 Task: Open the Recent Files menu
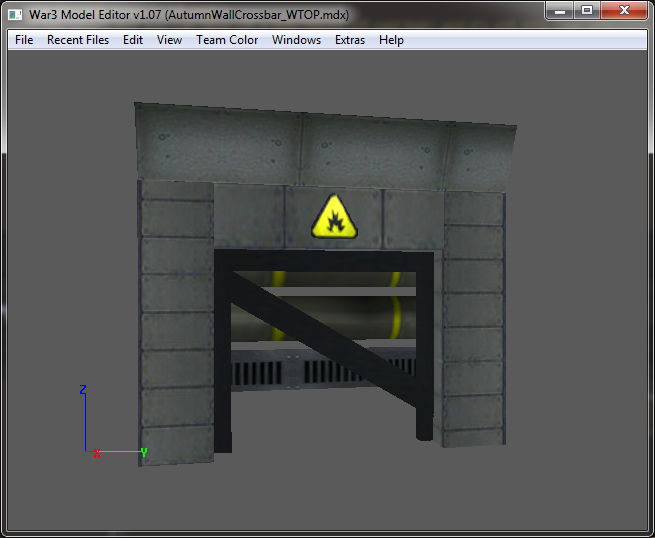[78, 40]
